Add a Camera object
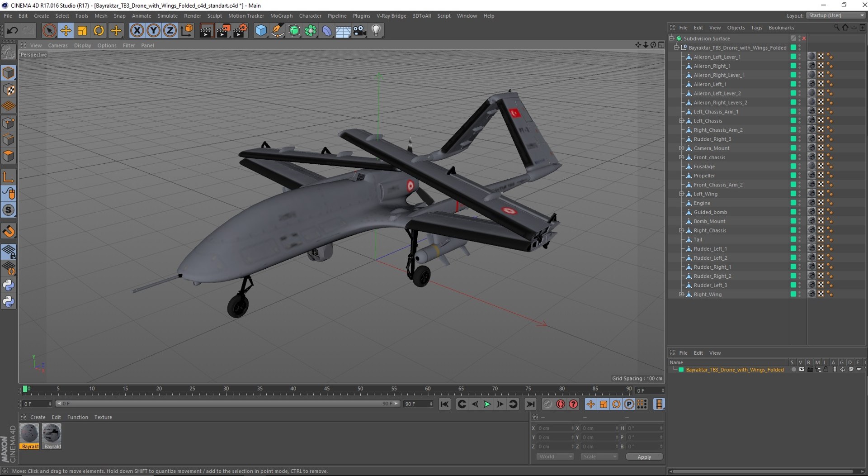868x476 pixels. pyautogui.click(x=359, y=30)
